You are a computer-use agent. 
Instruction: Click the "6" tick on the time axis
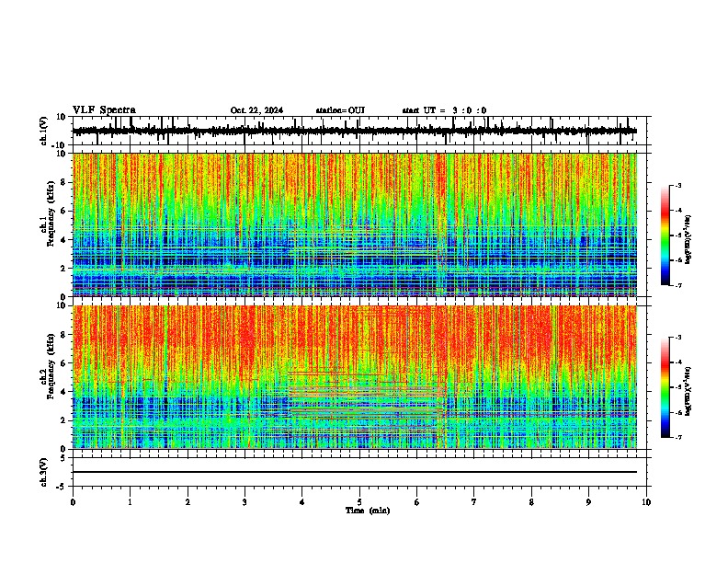[x=417, y=502]
